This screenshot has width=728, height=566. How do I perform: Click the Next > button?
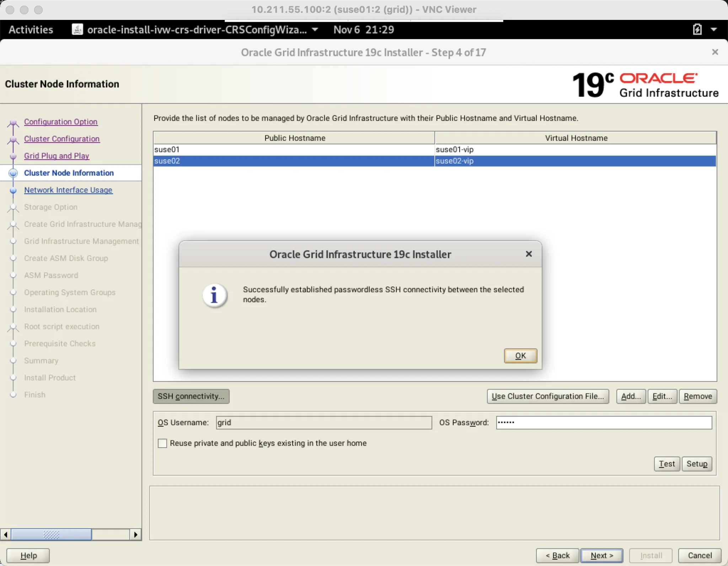pos(601,555)
